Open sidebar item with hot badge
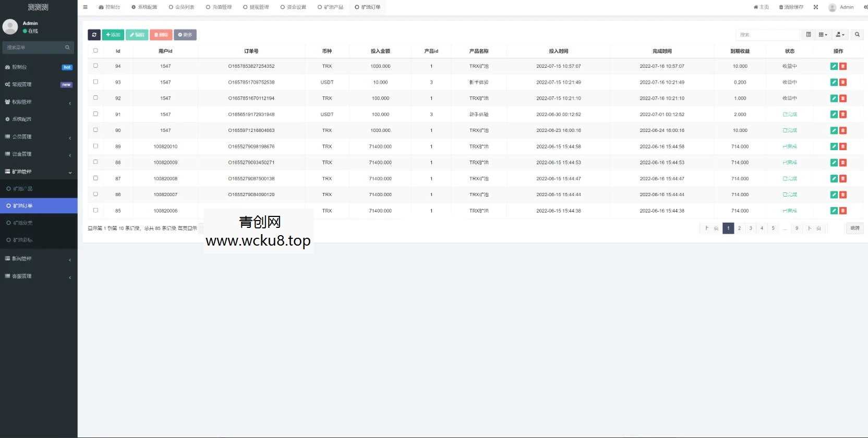Screen dimensions: 868x438 point(39,67)
